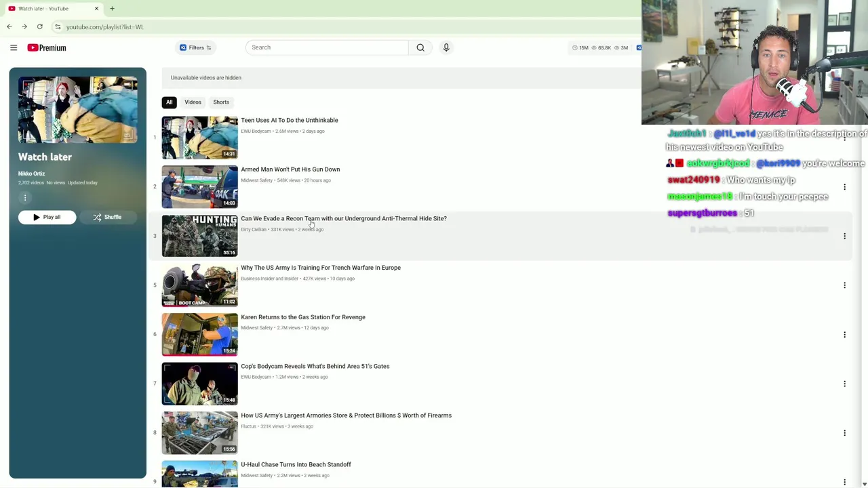This screenshot has height=488, width=868.
Task: Visit Midwest Safety channel under Armed Man
Action: [256, 180]
